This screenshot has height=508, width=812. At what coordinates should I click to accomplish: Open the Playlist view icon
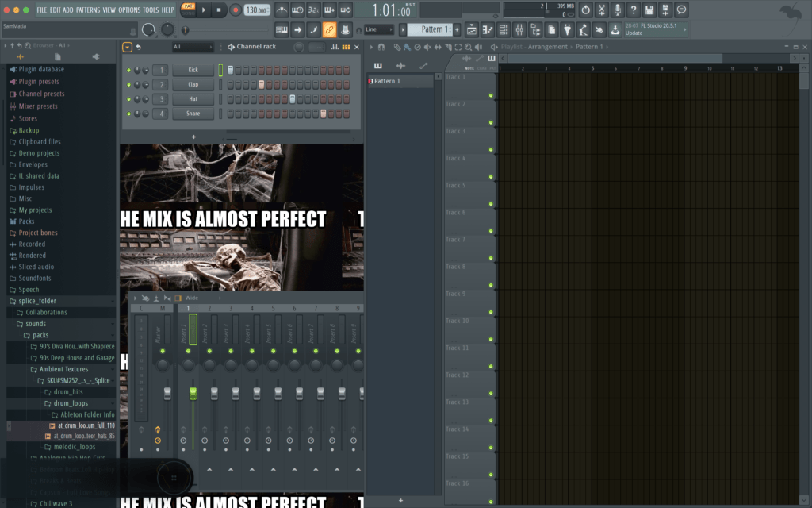[471, 30]
